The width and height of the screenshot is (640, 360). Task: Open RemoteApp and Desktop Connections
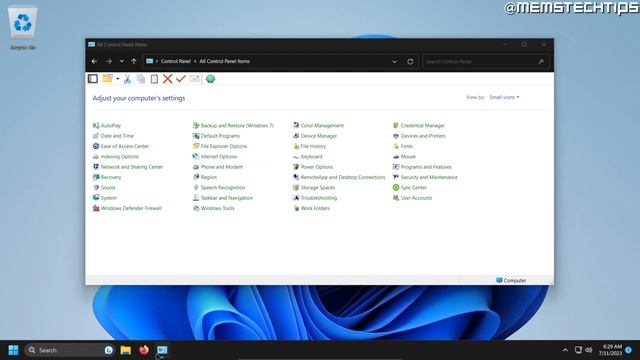339,177
